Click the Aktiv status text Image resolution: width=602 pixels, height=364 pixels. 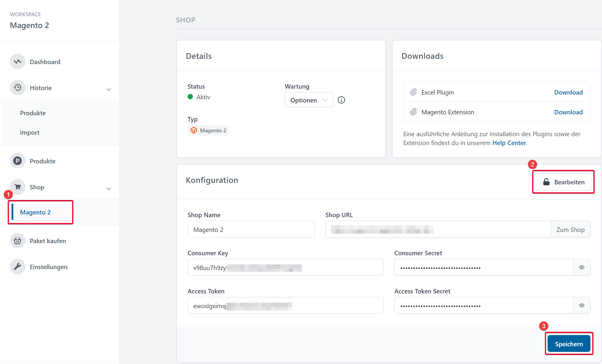click(203, 97)
